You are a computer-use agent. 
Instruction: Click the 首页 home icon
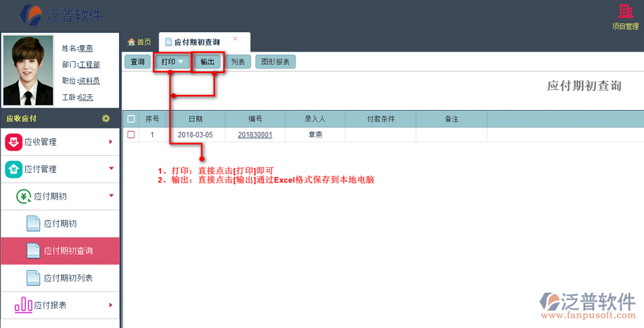click(x=132, y=42)
